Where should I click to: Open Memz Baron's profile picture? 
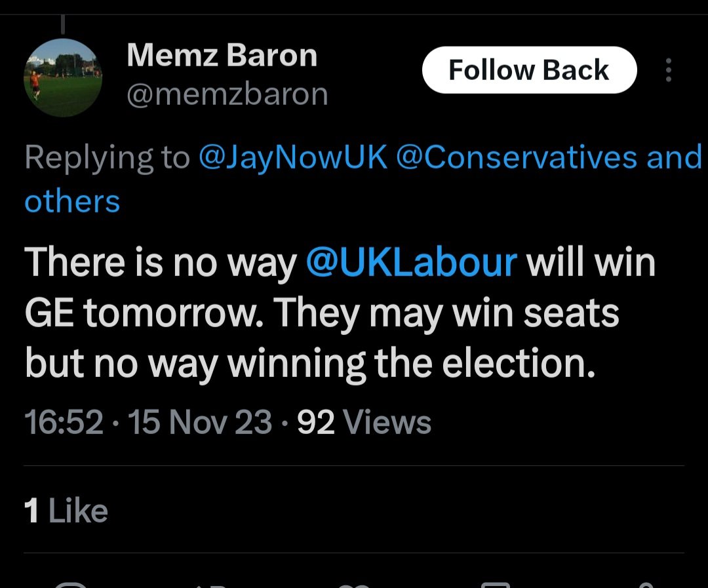63,77
